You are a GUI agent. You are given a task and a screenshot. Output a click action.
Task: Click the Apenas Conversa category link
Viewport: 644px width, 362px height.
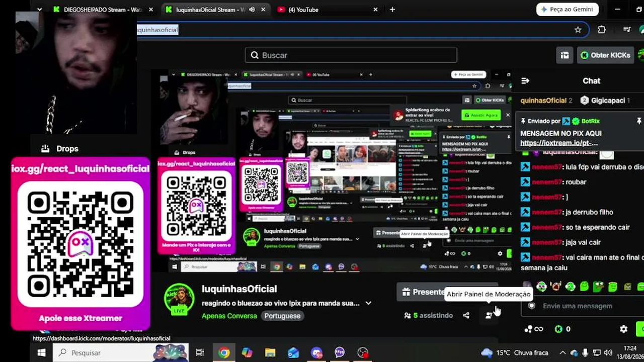[x=229, y=316]
